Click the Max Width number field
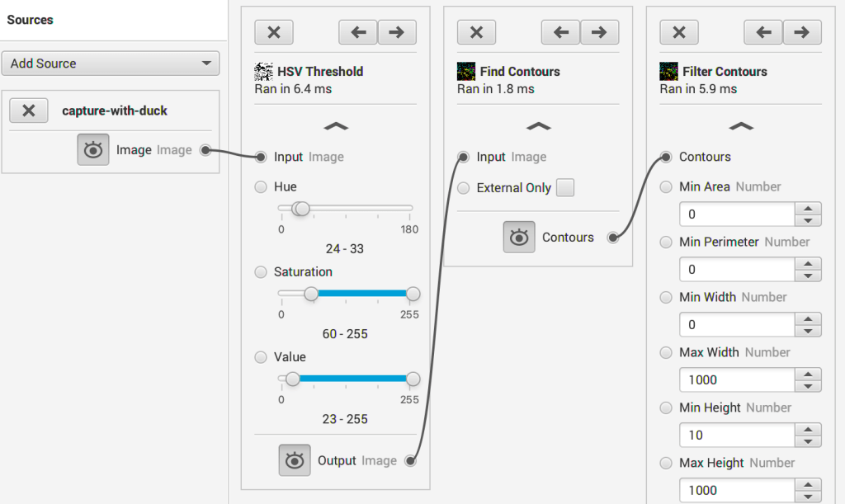The width and height of the screenshot is (845, 504). pyautogui.click(x=736, y=379)
